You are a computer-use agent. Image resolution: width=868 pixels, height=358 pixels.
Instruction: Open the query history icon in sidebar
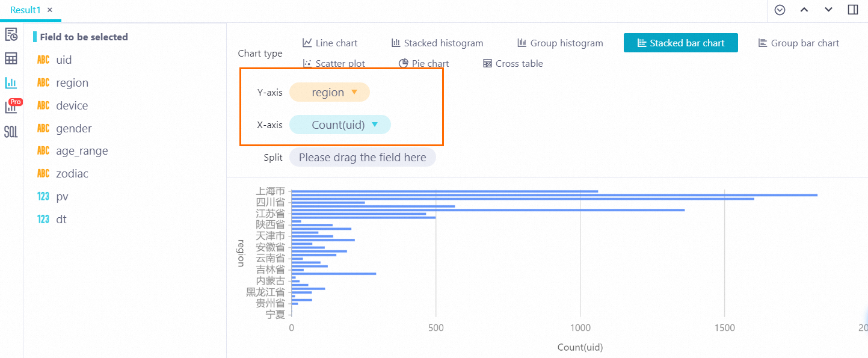11,35
